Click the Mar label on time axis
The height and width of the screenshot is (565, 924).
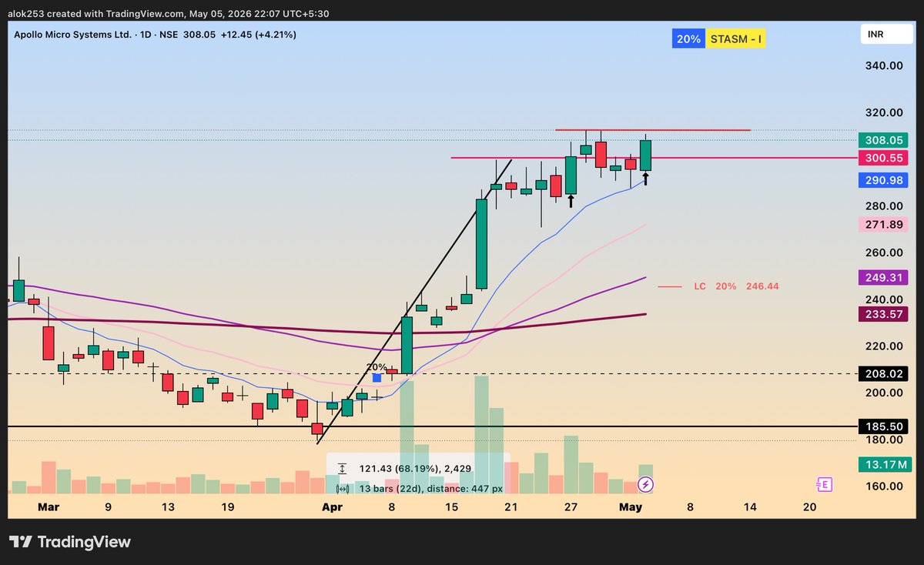coord(49,507)
